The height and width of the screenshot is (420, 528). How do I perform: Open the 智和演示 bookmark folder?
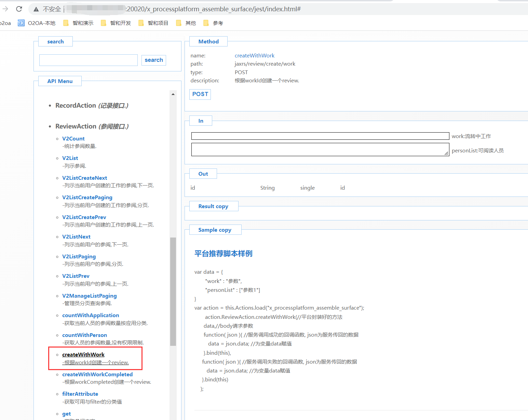coord(79,23)
